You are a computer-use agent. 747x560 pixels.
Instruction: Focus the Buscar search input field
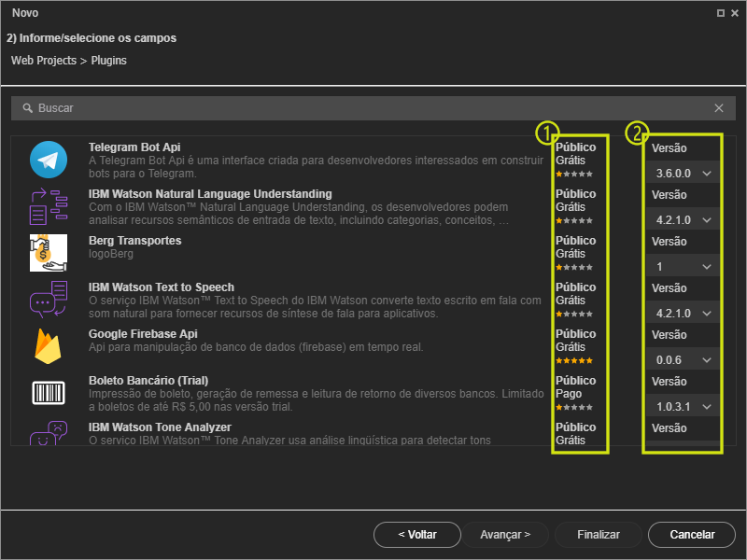(x=373, y=108)
